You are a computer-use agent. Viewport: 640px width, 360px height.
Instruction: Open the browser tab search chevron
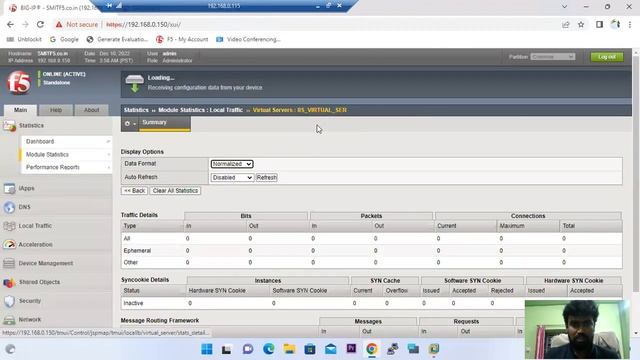click(564, 7)
